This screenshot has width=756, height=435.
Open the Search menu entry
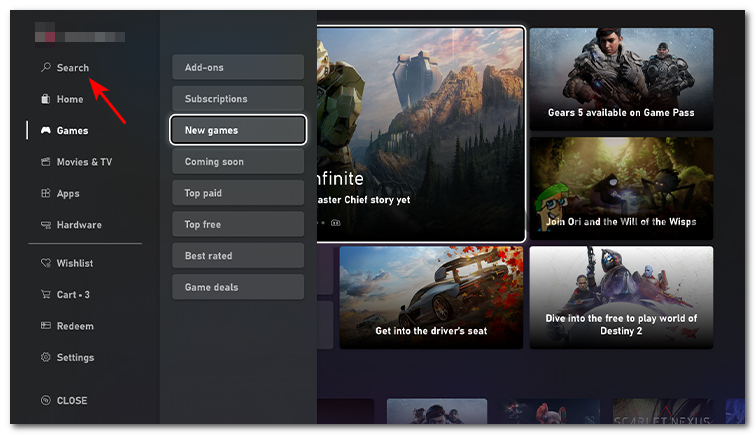pyautogui.click(x=73, y=68)
